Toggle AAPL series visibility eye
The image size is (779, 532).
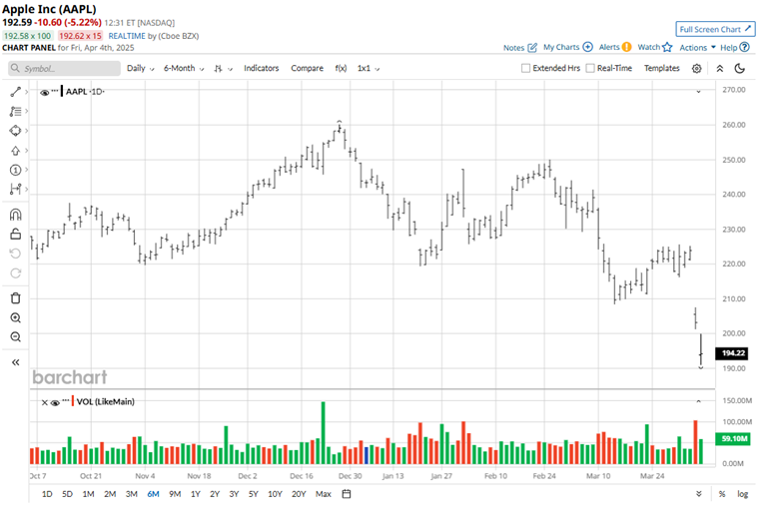point(44,93)
